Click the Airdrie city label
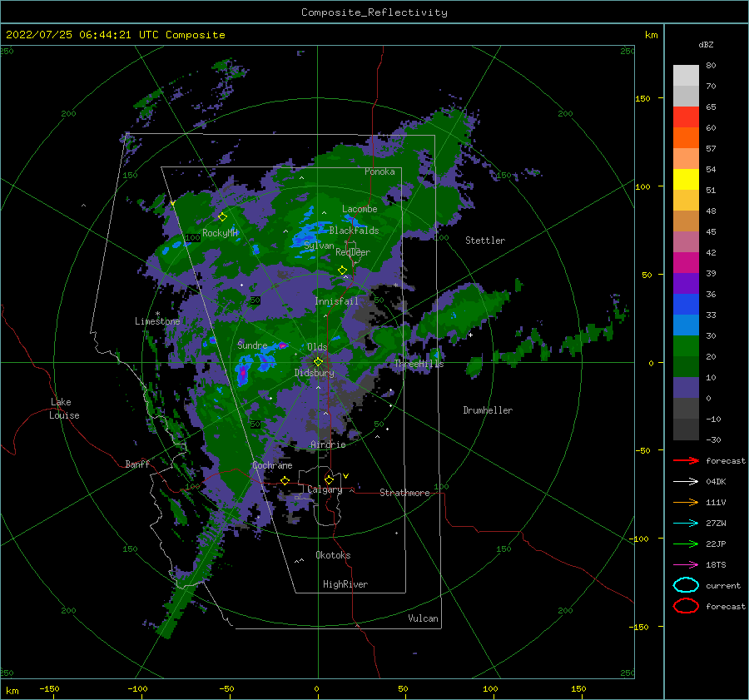The height and width of the screenshot is (700, 749). [x=328, y=444]
